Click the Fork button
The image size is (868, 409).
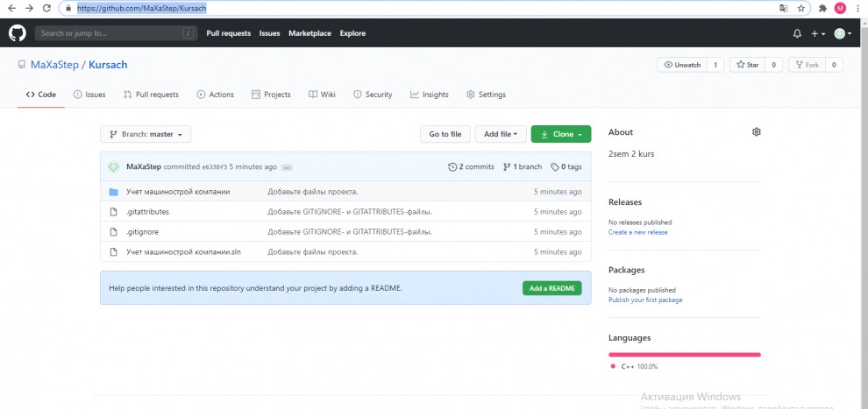[808, 65]
